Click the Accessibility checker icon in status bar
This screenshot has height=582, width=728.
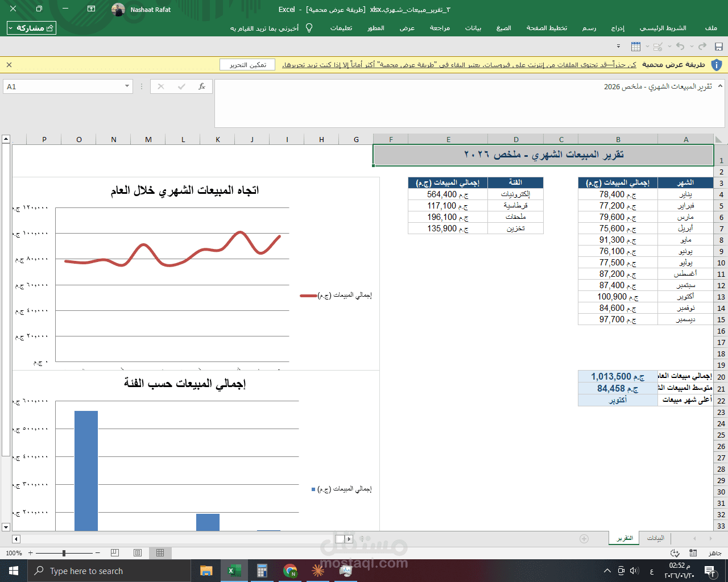(675, 553)
